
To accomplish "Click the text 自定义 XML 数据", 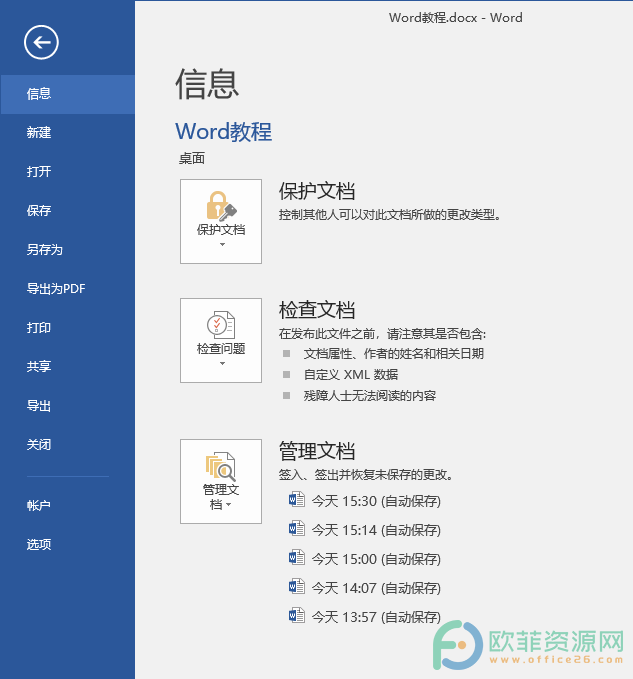I will [351, 375].
